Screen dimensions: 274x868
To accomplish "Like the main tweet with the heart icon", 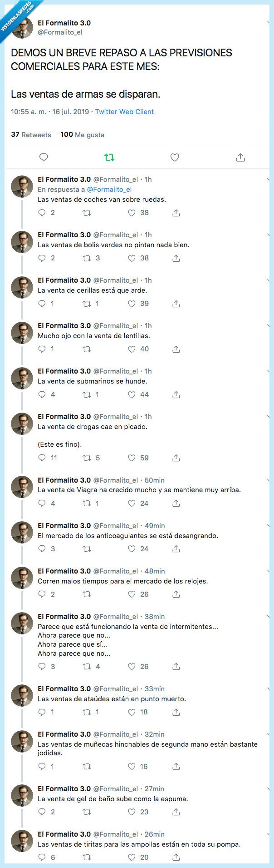I will point(175,158).
